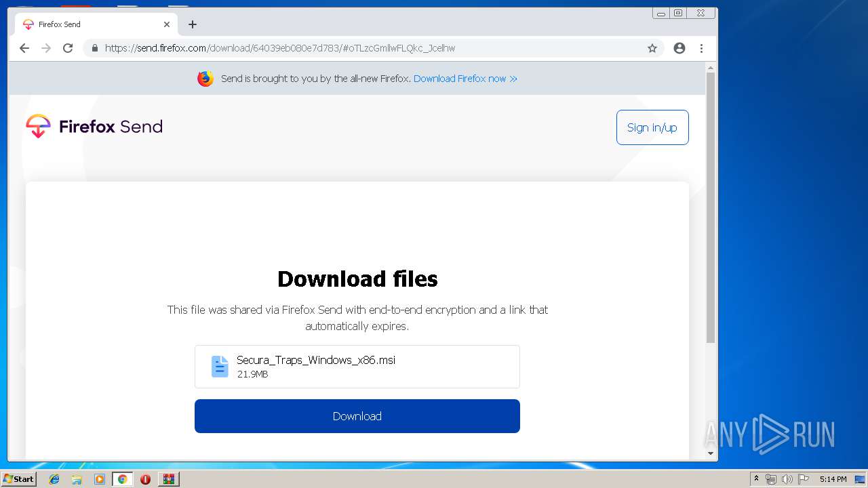Viewport: 868px width, 488px height.
Task: Click the address bar URL
Action: [x=280, y=48]
